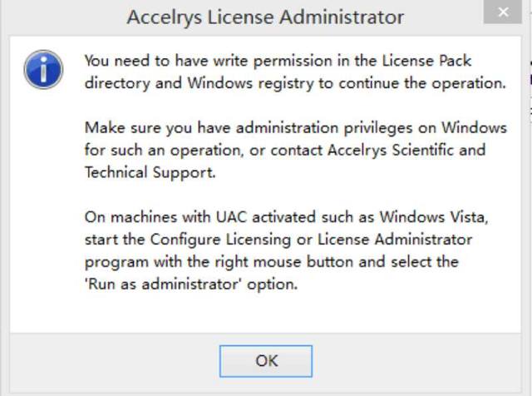Click the blue information icon
Screen dimensions: 532x396
42,69
